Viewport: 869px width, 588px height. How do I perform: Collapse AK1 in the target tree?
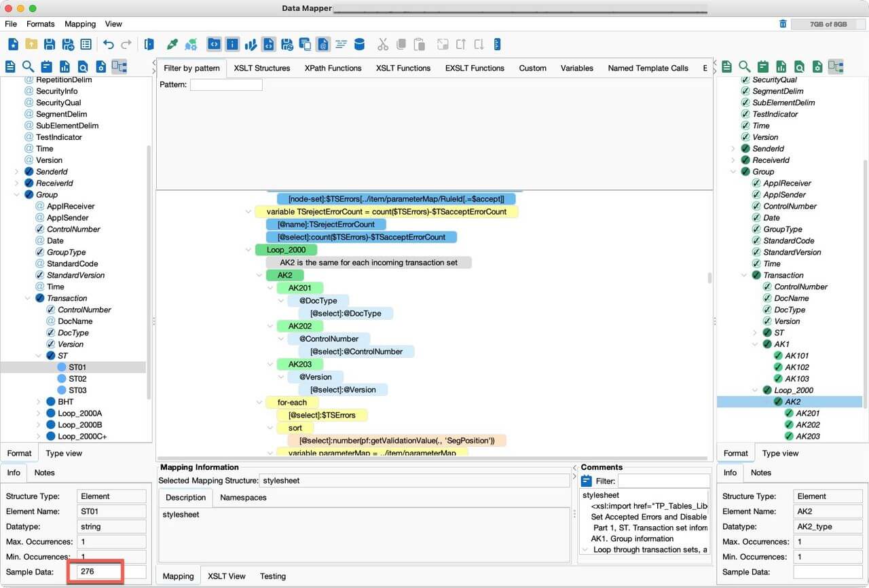point(755,344)
